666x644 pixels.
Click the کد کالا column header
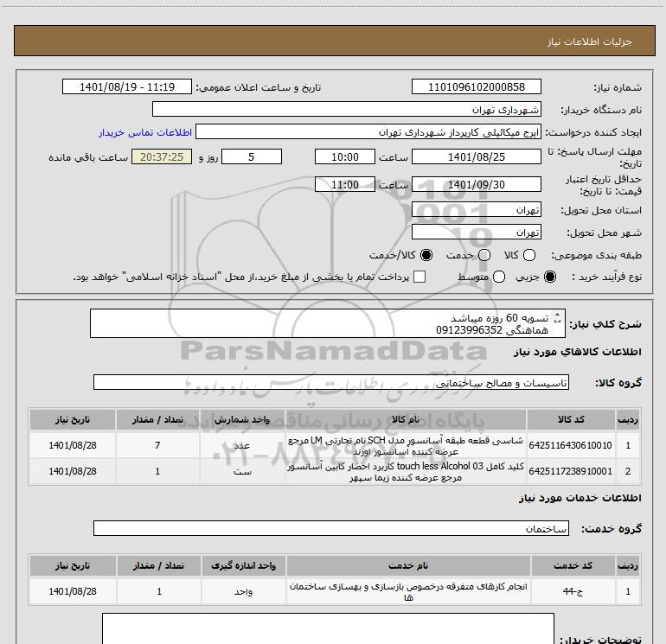click(571, 419)
